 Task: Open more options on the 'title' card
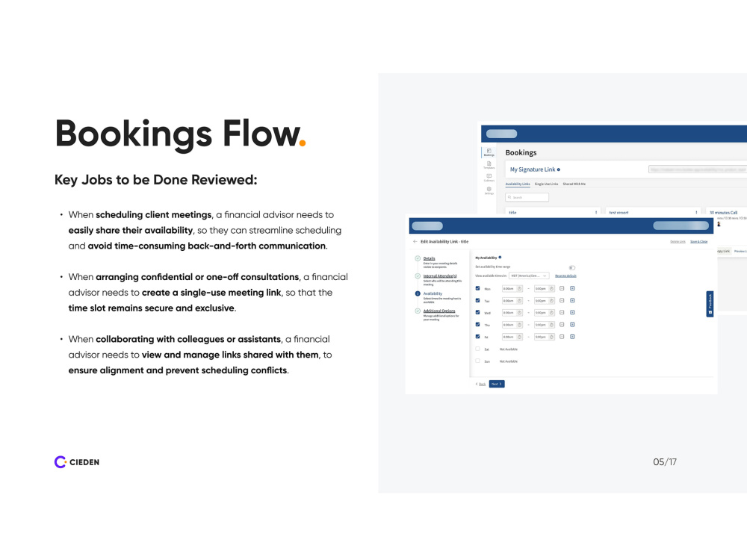coord(596,212)
